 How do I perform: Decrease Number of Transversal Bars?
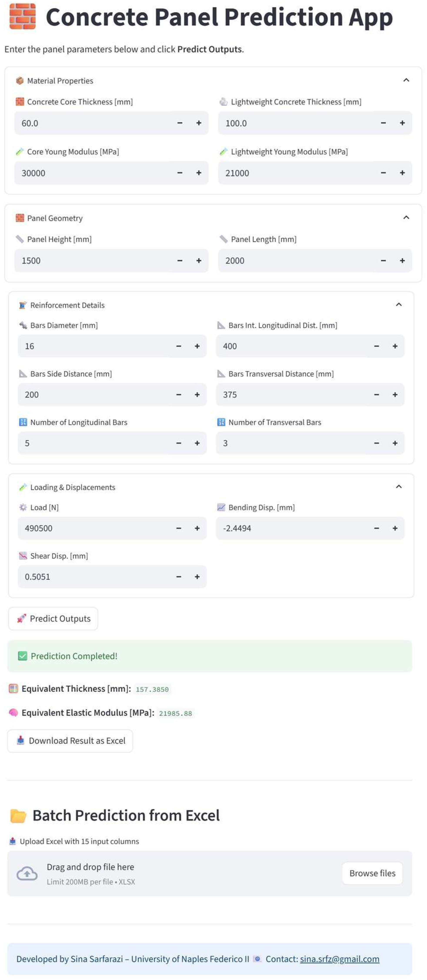[x=376, y=443]
